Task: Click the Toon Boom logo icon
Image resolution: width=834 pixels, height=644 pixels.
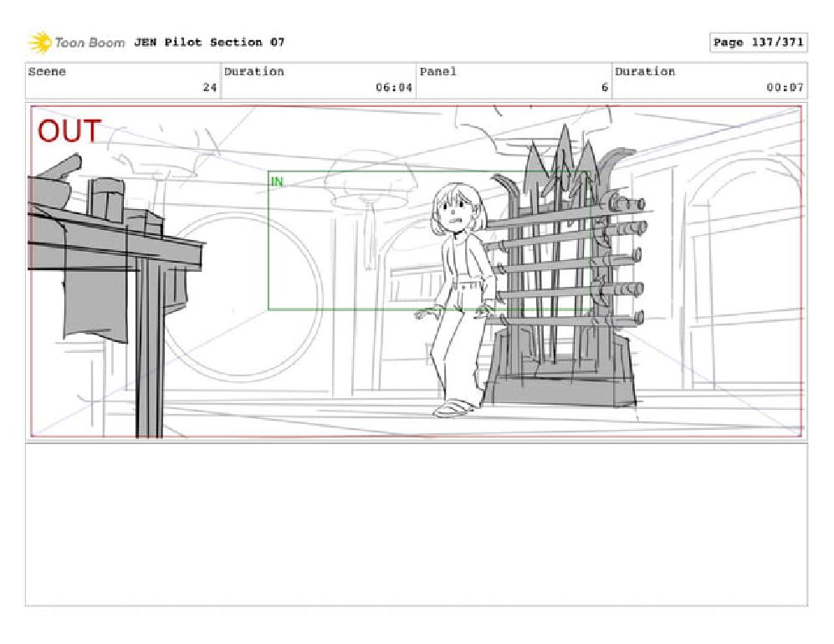Action: (40, 43)
